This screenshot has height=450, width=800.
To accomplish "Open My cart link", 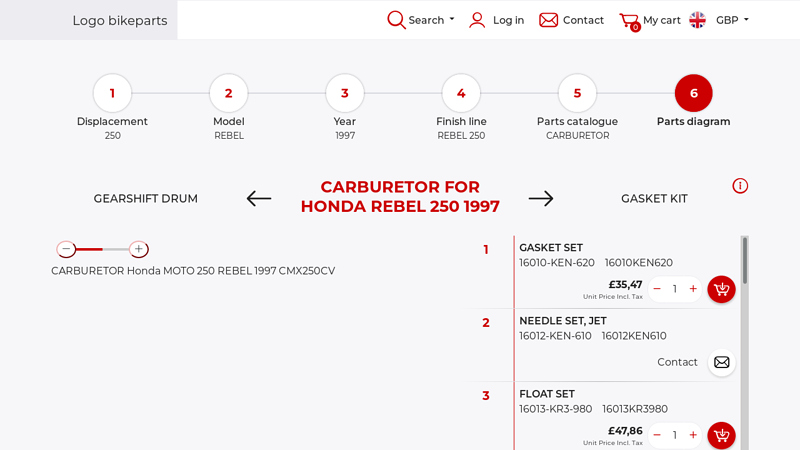I will click(x=662, y=20).
